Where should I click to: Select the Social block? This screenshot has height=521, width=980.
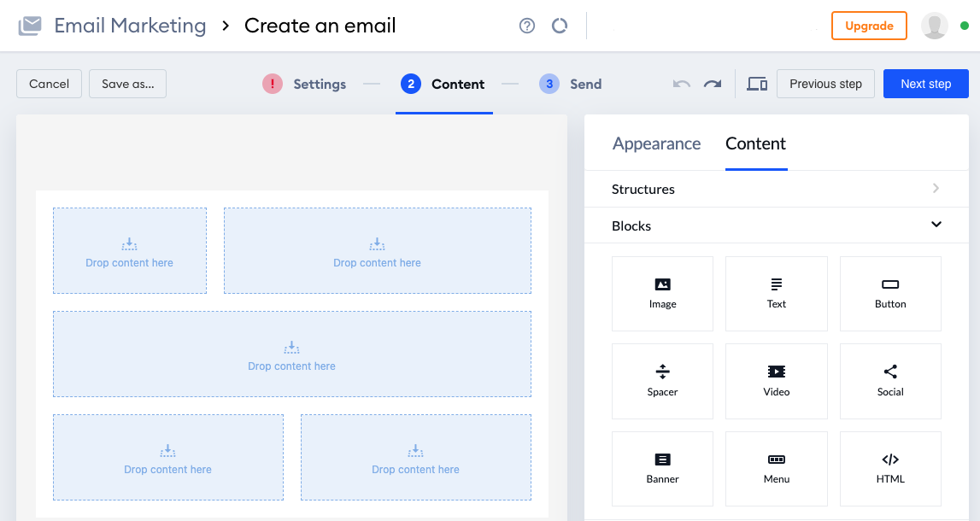pyautogui.click(x=890, y=381)
